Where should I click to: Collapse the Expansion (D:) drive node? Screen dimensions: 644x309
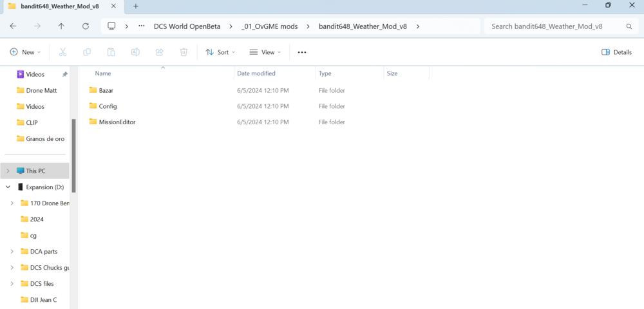coord(8,187)
